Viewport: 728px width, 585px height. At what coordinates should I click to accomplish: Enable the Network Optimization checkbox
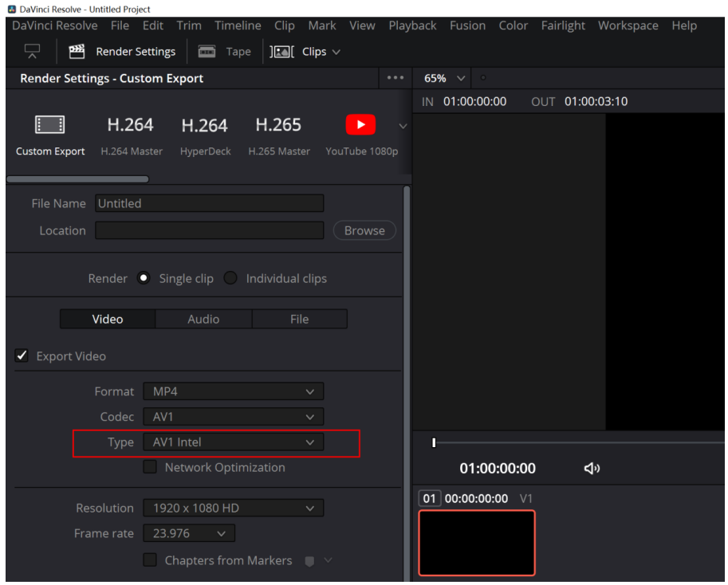[x=150, y=468]
